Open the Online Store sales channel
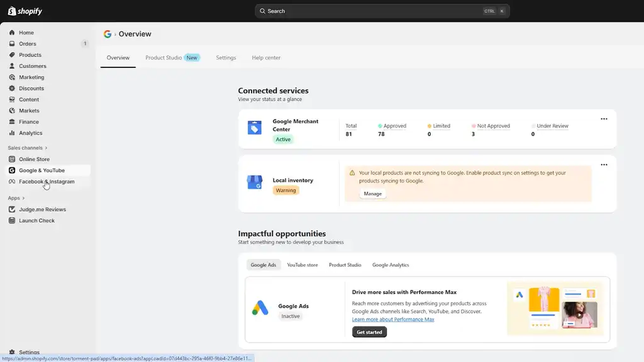Viewport: 644px width, 362px height. [34, 160]
